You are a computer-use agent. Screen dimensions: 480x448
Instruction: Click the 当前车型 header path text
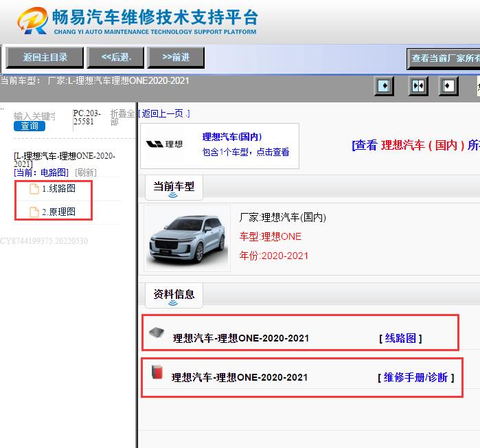pyautogui.click(x=95, y=81)
